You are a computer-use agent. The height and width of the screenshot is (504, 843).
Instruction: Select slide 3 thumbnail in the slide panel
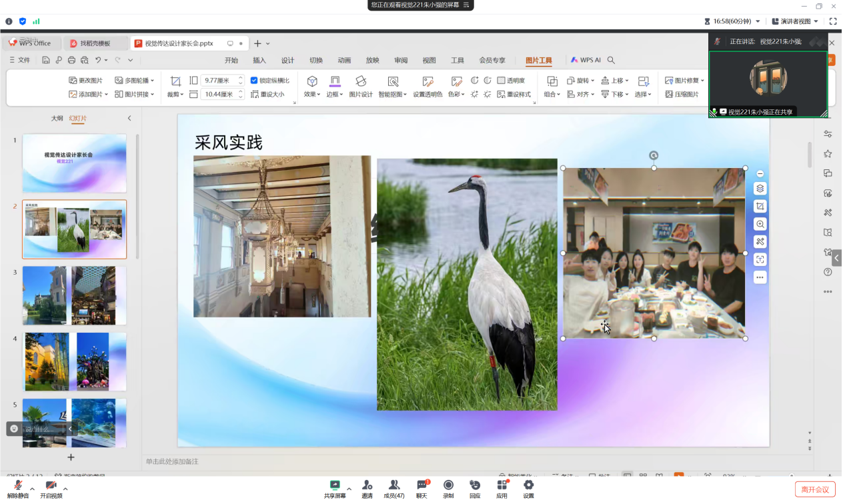click(74, 295)
